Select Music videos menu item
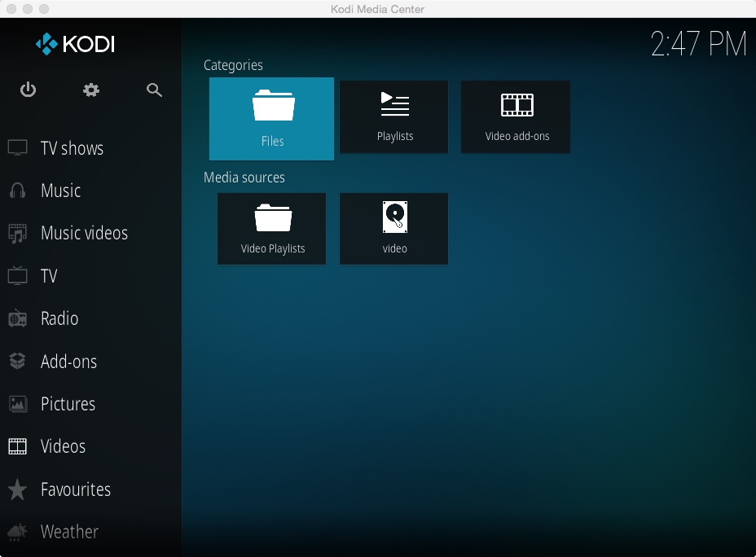 tap(84, 233)
